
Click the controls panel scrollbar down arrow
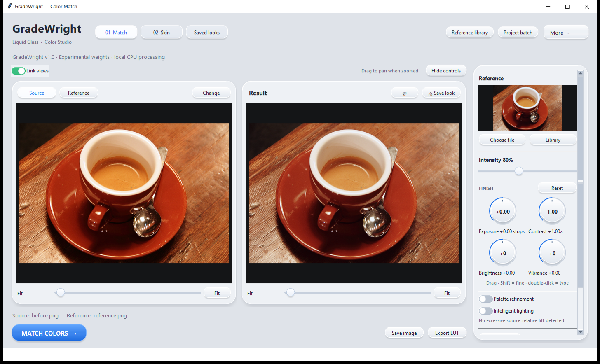pyautogui.click(x=581, y=332)
